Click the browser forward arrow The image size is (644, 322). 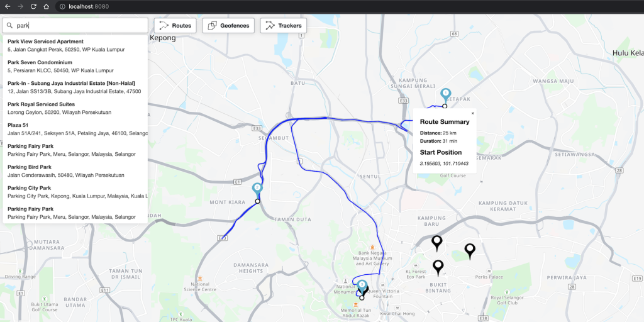[x=21, y=6]
